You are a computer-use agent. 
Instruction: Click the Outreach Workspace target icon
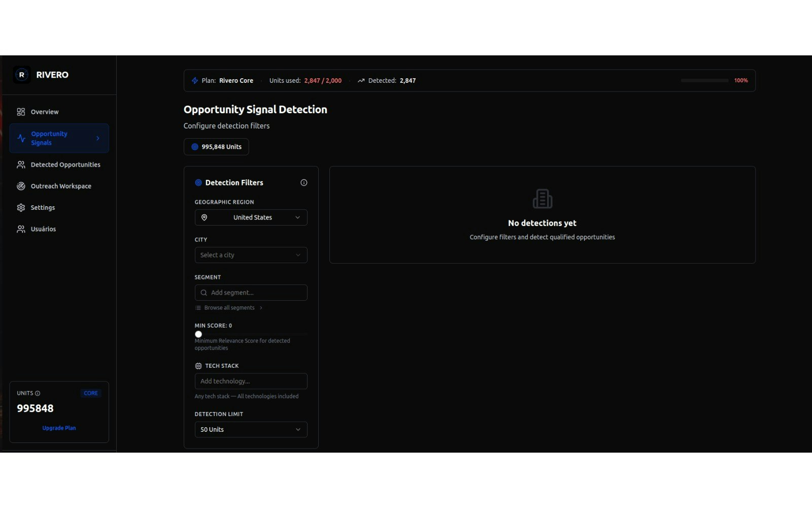point(21,186)
